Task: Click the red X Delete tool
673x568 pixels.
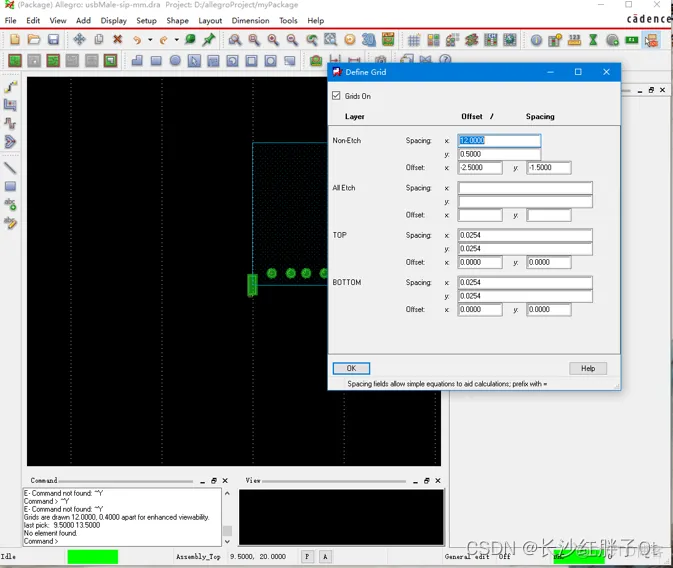Action: point(117,39)
